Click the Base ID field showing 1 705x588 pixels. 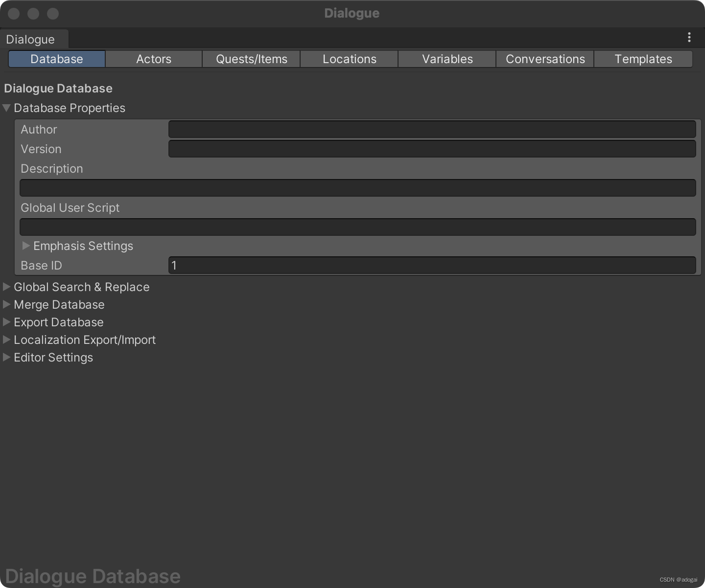pyautogui.click(x=431, y=265)
